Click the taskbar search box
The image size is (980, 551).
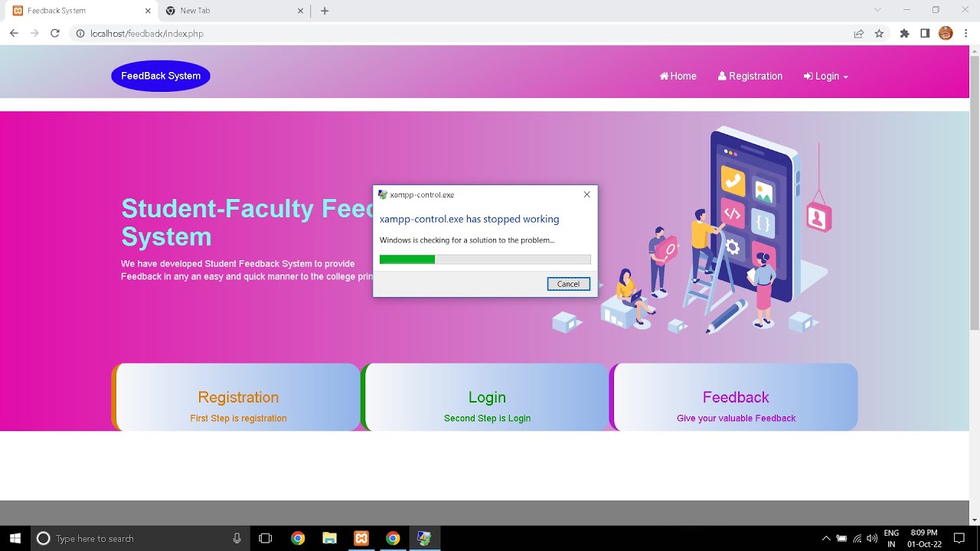click(140, 538)
